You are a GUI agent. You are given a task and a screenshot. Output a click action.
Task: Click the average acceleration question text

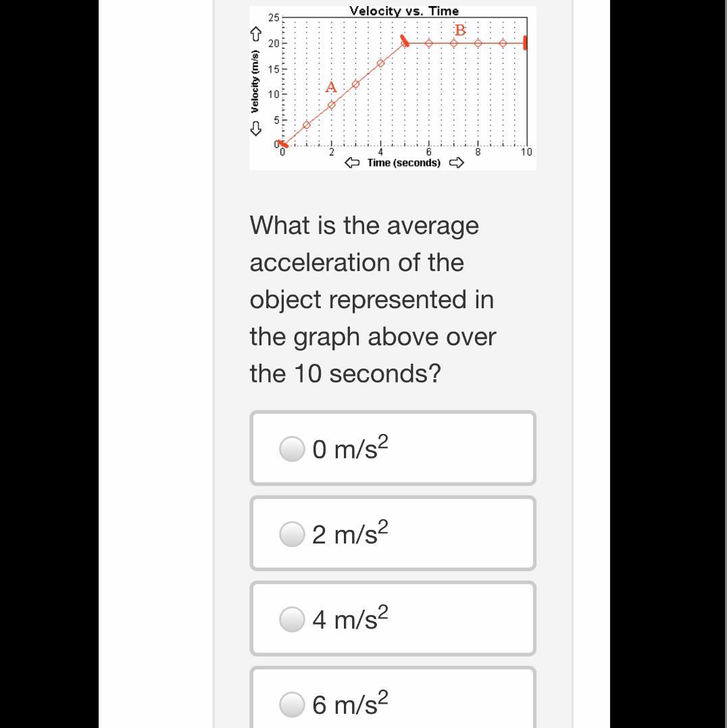tap(372, 299)
